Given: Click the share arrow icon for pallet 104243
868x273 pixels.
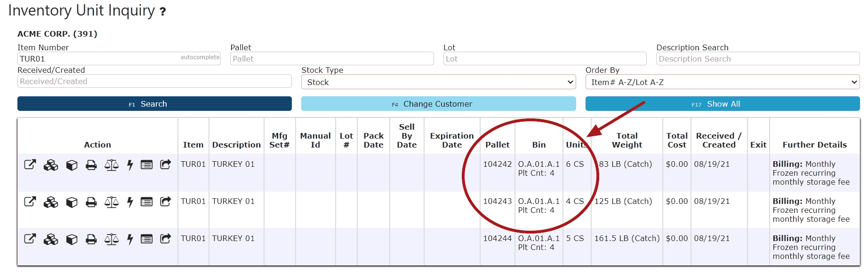Looking at the screenshot, I should pos(166,202).
